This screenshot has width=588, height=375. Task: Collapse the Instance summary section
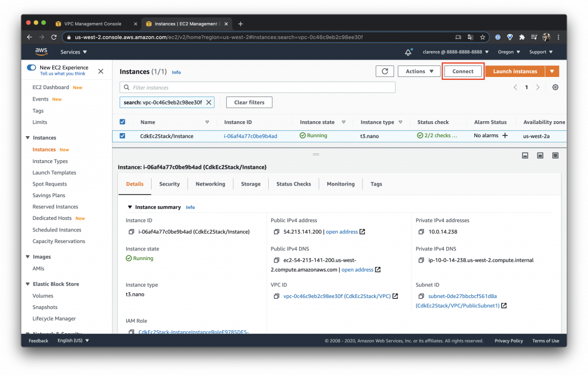coord(130,207)
